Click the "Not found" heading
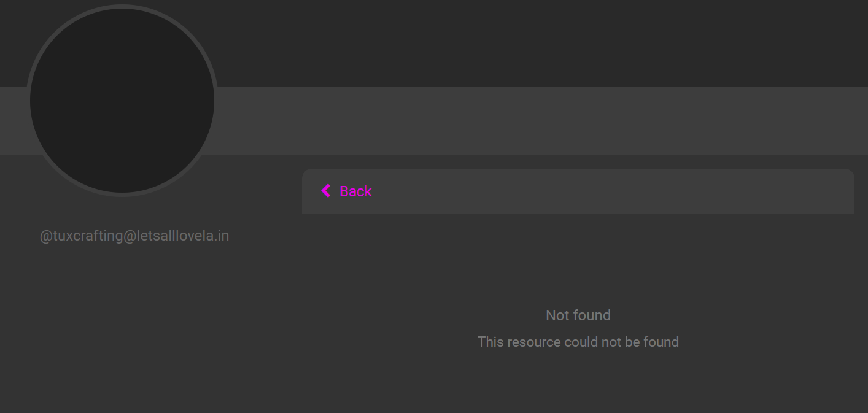 578,315
